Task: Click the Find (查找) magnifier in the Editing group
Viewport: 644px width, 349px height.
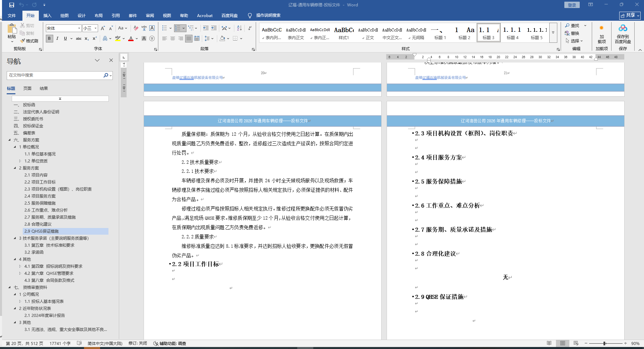Action: (x=567, y=25)
